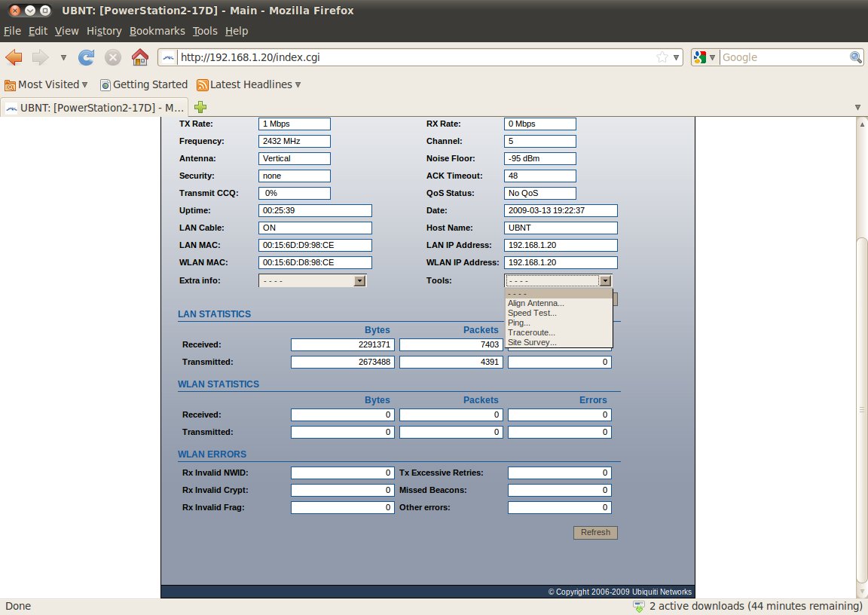
Task: Click the downloads status icon
Action: point(639,606)
